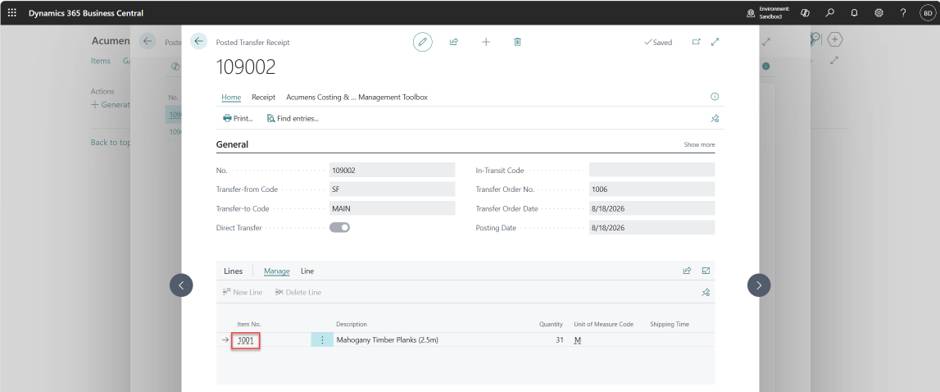
Task: Go to the next record arrow
Action: (758, 285)
